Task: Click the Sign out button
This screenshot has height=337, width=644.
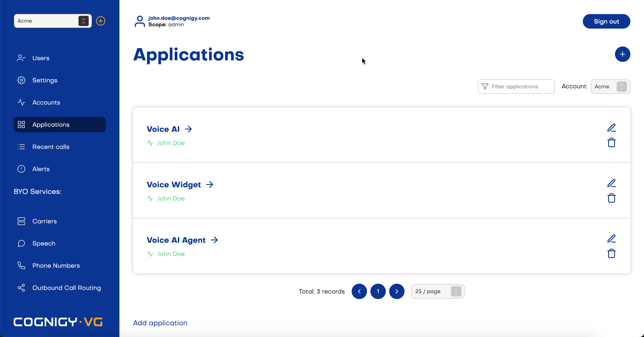Action: [606, 21]
